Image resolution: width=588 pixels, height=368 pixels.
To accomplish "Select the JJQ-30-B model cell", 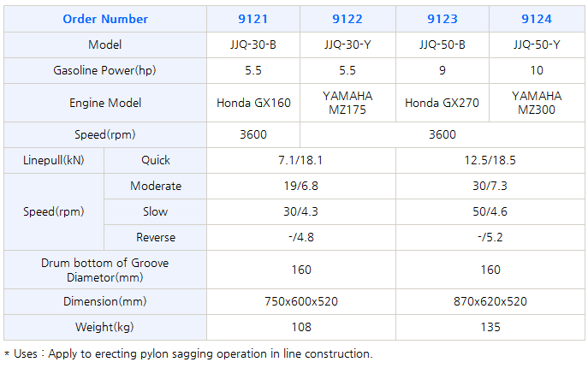I will (253, 45).
